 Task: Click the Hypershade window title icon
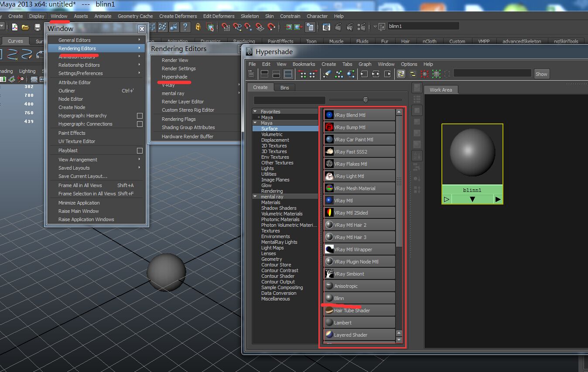point(249,52)
